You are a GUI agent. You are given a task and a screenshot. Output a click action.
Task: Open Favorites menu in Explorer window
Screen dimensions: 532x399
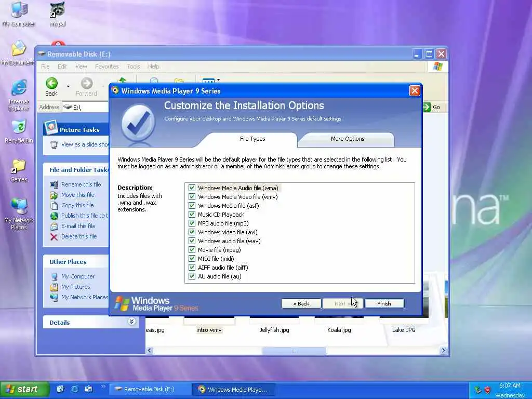pos(107,66)
